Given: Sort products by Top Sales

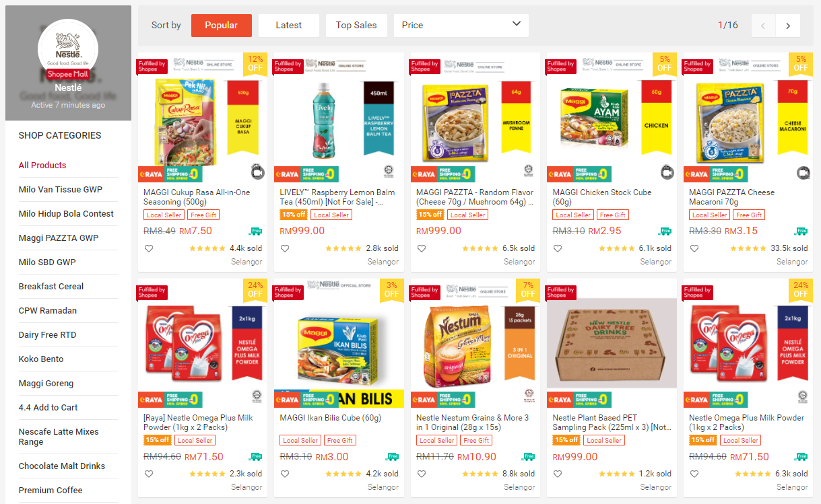Looking at the screenshot, I should click(x=356, y=26).
